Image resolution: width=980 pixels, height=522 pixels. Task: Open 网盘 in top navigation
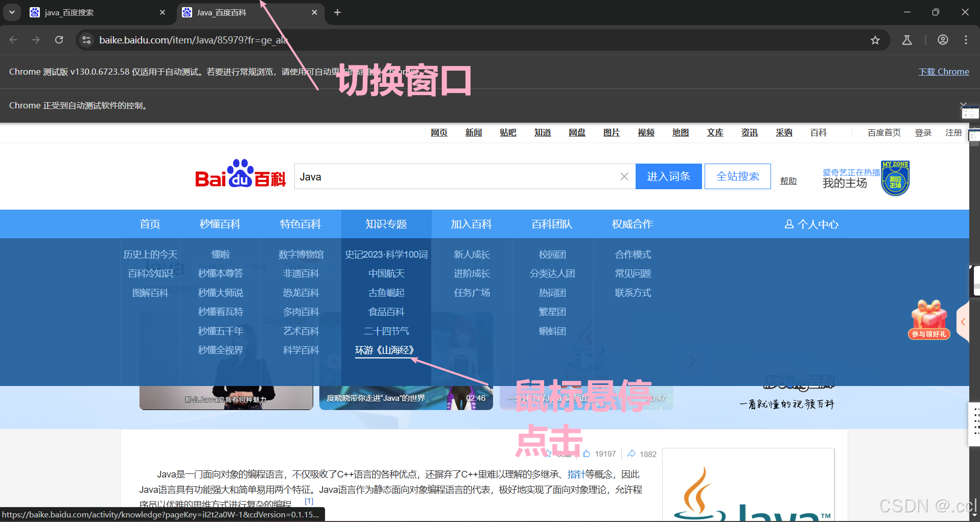click(577, 132)
